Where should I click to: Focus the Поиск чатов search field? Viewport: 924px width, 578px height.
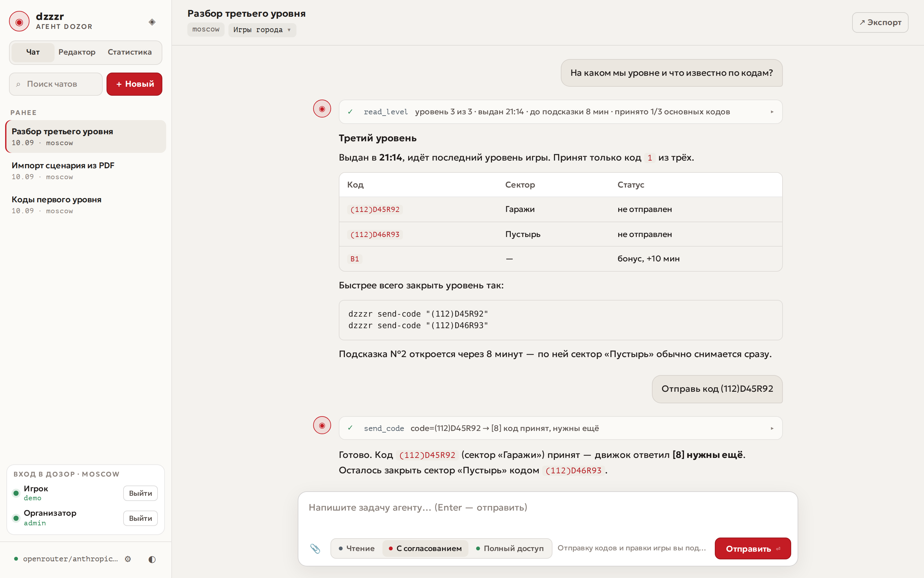pyautogui.click(x=56, y=84)
